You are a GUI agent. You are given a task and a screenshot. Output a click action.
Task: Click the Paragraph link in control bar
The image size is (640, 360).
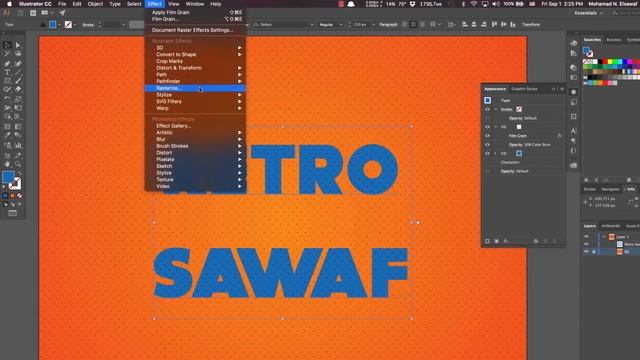click(x=388, y=24)
